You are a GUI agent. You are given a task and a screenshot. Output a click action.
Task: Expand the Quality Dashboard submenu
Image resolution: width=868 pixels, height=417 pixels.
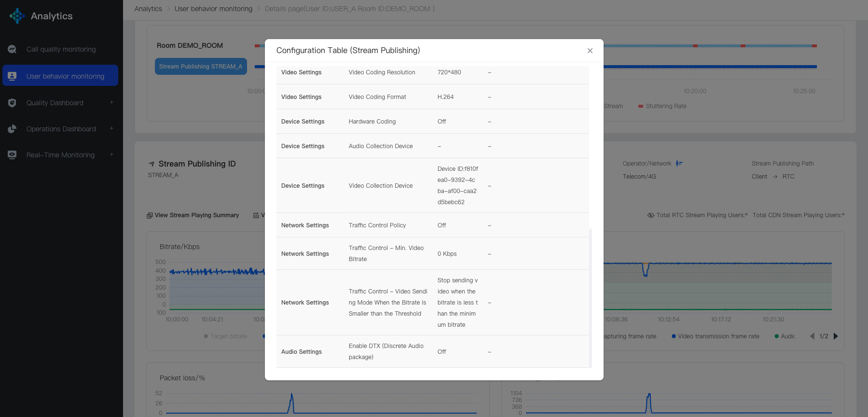point(111,102)
